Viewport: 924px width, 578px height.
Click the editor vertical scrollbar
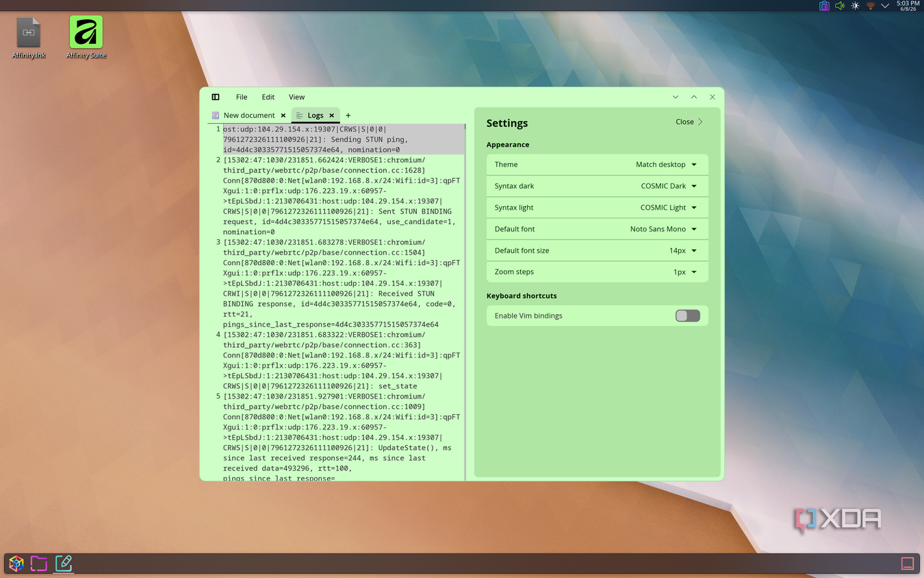[x=465, y=301]
